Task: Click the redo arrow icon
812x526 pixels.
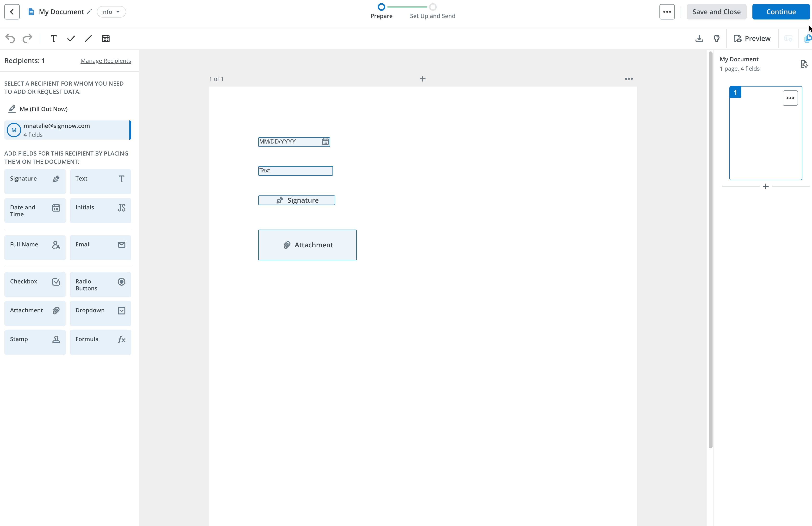Action: click(27, 38)
